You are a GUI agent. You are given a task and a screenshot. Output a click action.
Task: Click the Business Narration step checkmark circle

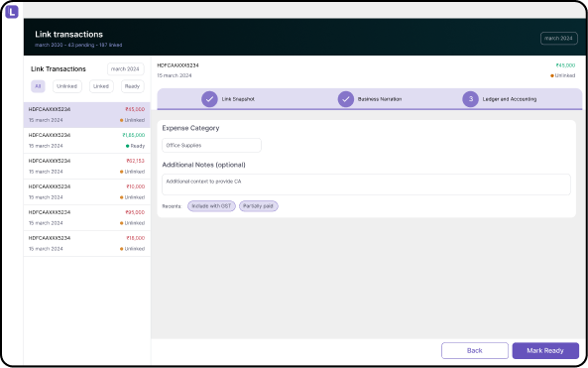[345, 99]
